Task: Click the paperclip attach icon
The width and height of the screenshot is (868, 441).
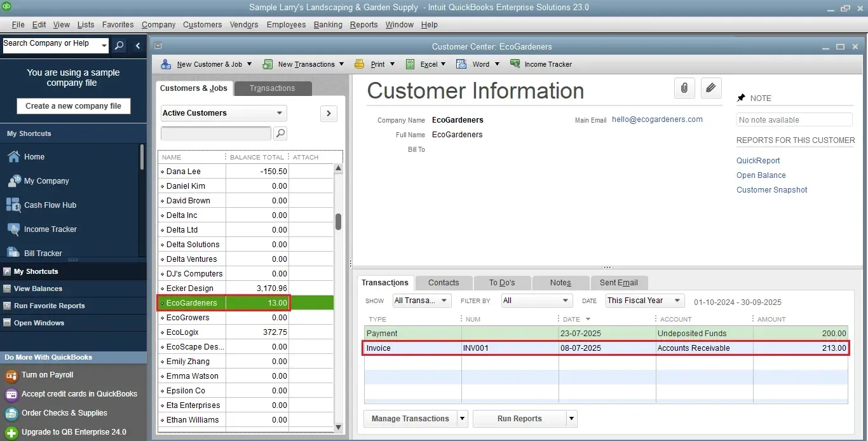Action: pyautogui.click(x=684, y=88)
